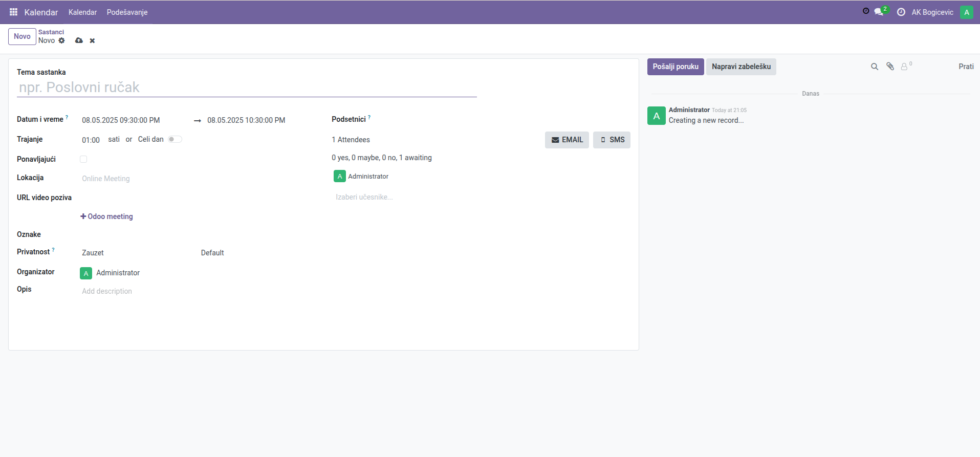
Task: Click the Tema sastanka title field
Action: pyautogui.click(x=246, y=88)
